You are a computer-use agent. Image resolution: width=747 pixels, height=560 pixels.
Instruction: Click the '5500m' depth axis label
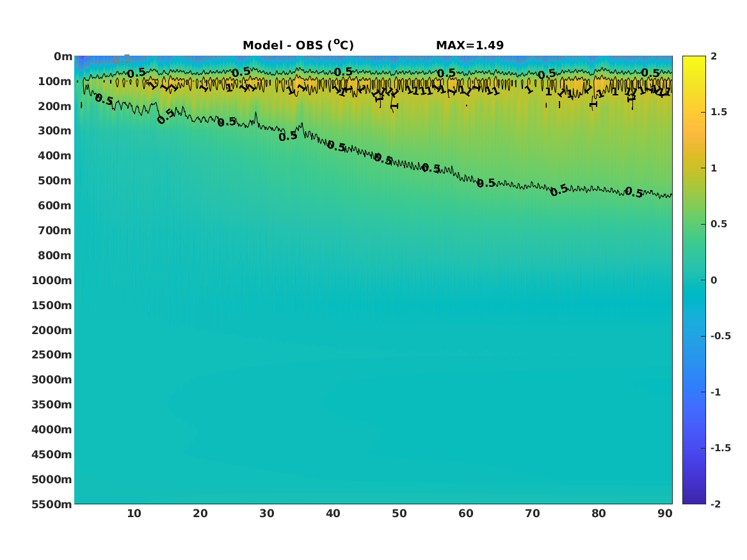coord(52,504)
